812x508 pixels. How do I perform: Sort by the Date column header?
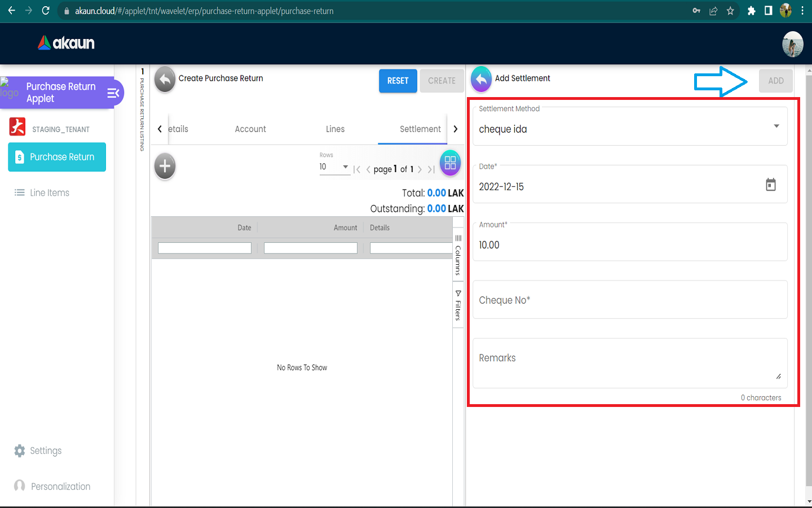244,228
